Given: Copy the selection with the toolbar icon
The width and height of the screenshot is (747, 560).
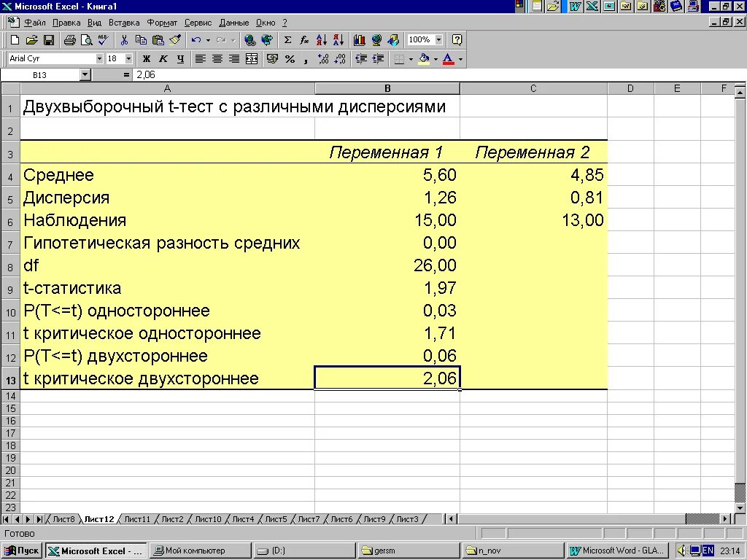Looking at the screenshot, I should [141, 40].
